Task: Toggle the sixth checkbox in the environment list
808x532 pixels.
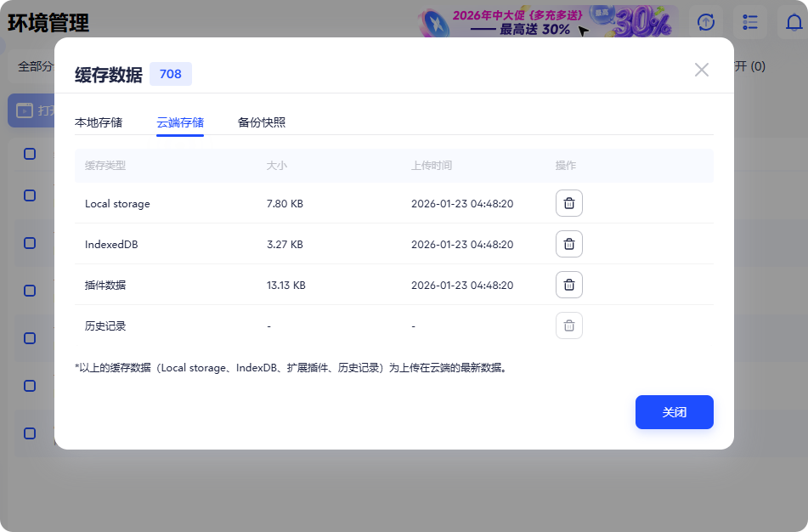Action: [30, 386]
